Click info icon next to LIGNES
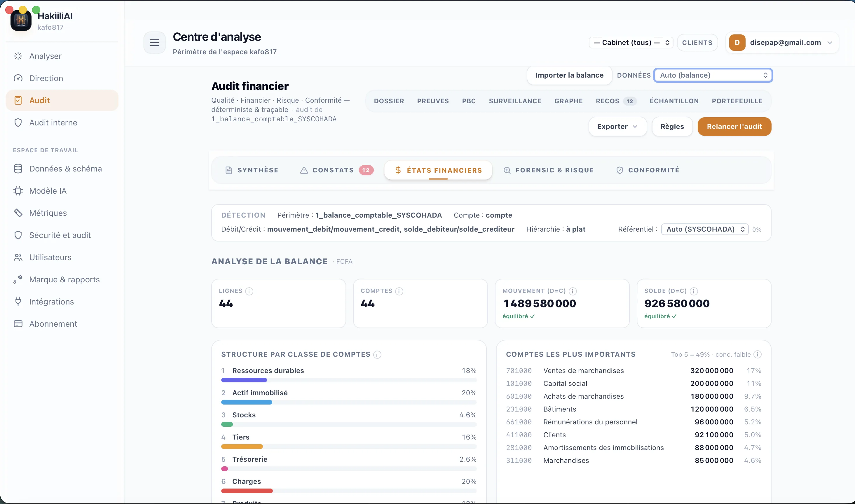 tap(249, 291)
